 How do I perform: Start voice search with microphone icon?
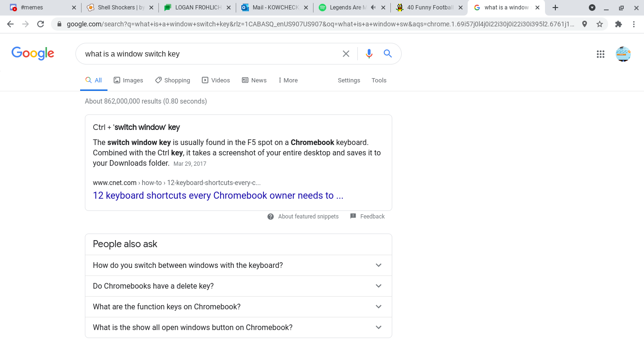point(369,54)
